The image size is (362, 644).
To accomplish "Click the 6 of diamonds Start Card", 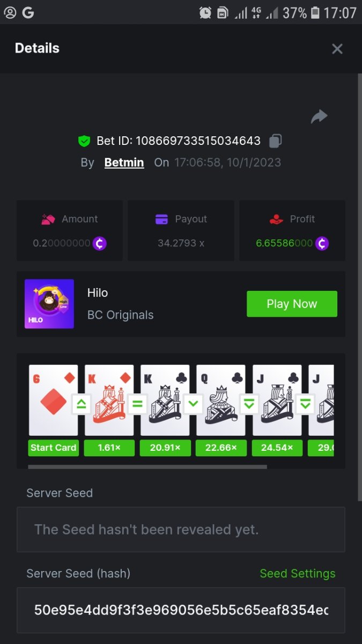I will (x=53, y=400).
